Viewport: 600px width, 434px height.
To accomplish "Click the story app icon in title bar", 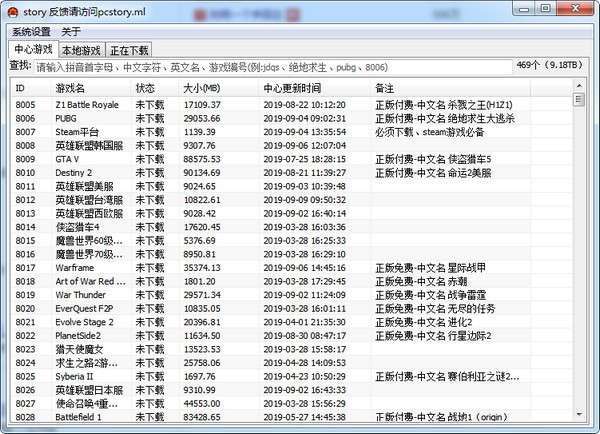I will (13, 12).
